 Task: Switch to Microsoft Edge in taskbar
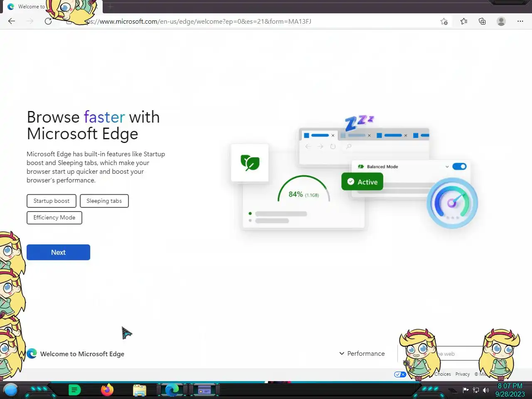click(172, 390)
